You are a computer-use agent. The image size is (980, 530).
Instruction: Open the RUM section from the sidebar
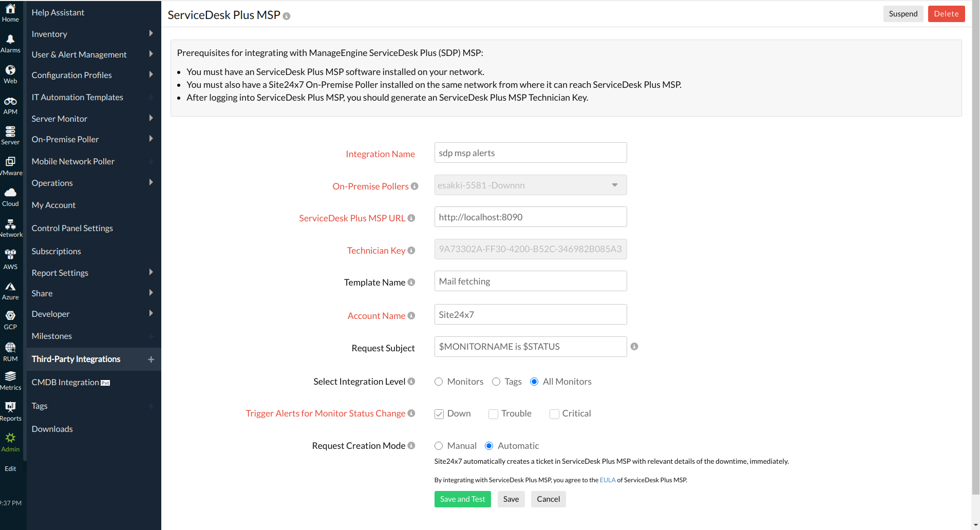coord(11,351)
